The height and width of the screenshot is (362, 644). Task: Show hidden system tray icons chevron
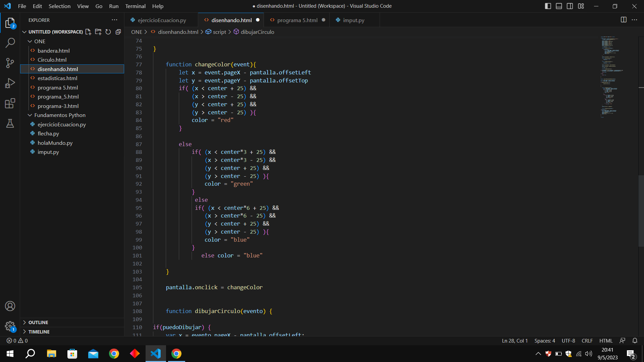538,354
